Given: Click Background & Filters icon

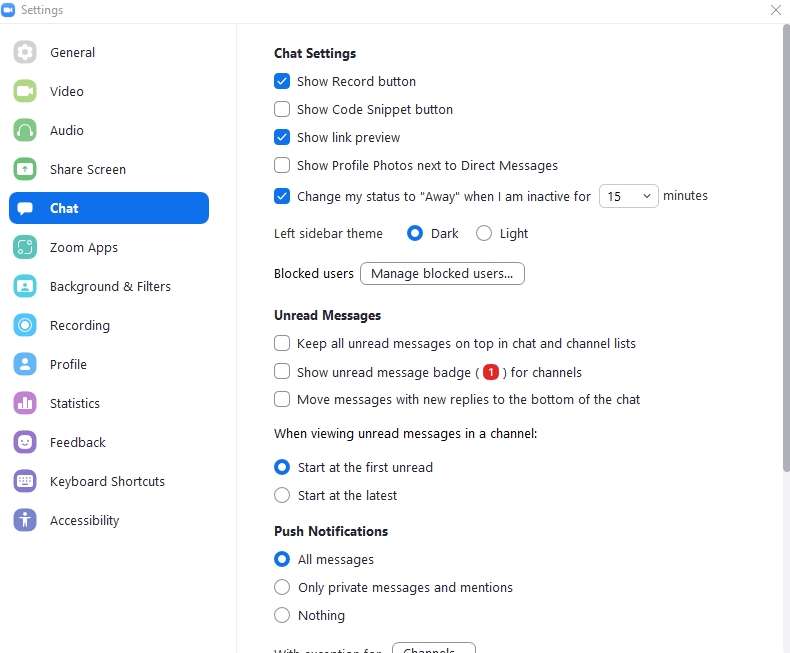Looking at the screenshot, I should tap(25, 286).
